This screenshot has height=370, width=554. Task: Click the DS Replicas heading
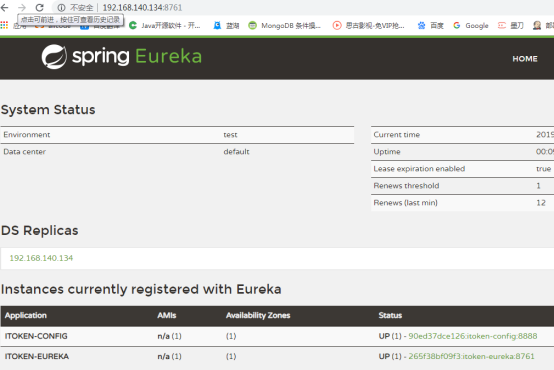[x=40, y=230]
